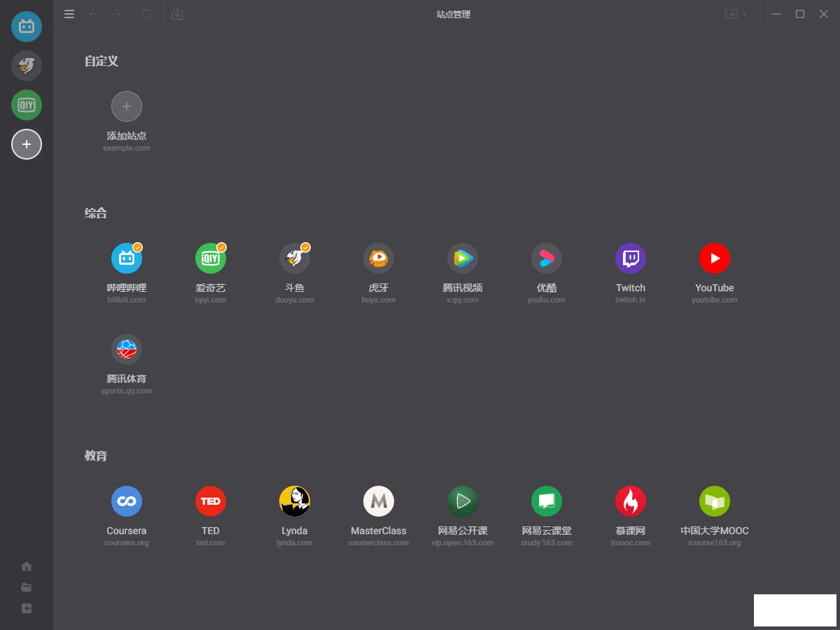Select the 中国大学MOOC site icon
Screen dimensions: 840x630
(x=715, y=501)
